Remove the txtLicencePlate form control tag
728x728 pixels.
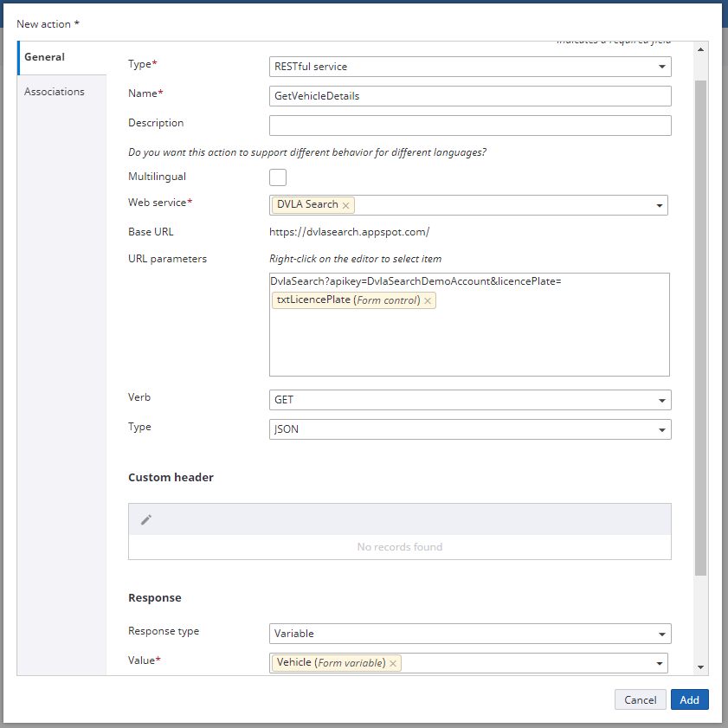(428, 300)
